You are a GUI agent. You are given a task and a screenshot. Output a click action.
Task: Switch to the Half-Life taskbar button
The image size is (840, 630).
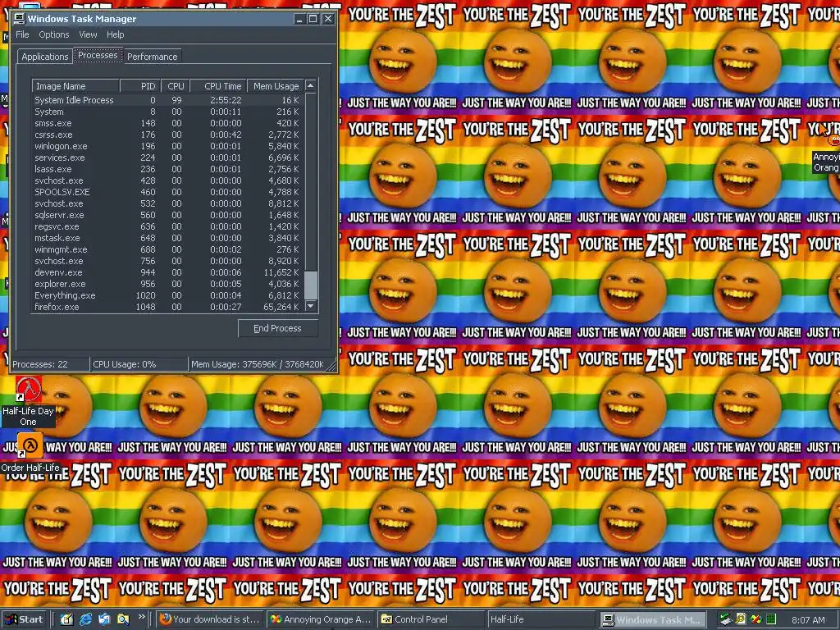coord(541,619)
